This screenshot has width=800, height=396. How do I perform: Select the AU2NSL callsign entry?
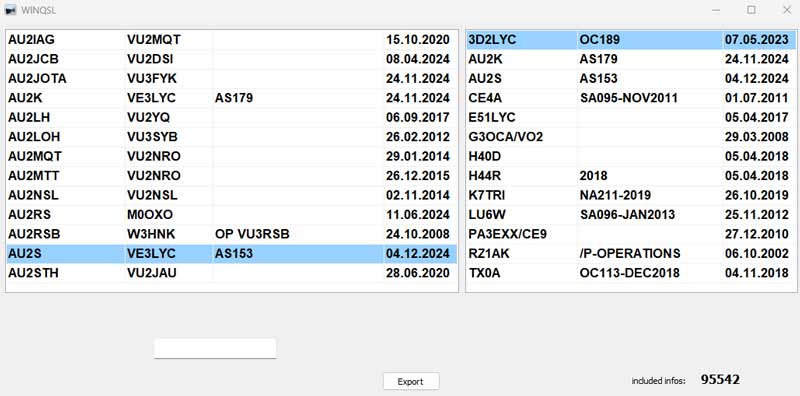[33, 195]
